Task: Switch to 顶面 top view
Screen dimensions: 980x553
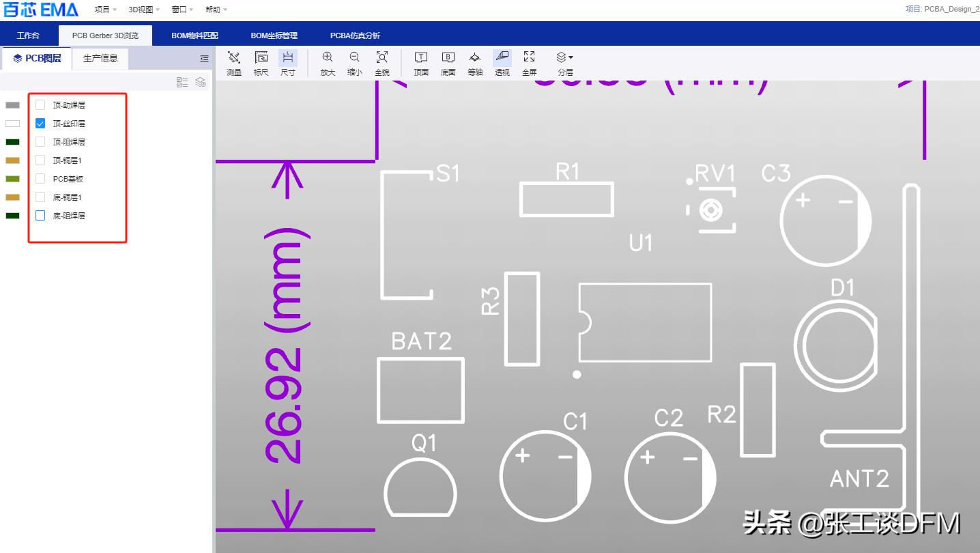Action: (421, 63)
